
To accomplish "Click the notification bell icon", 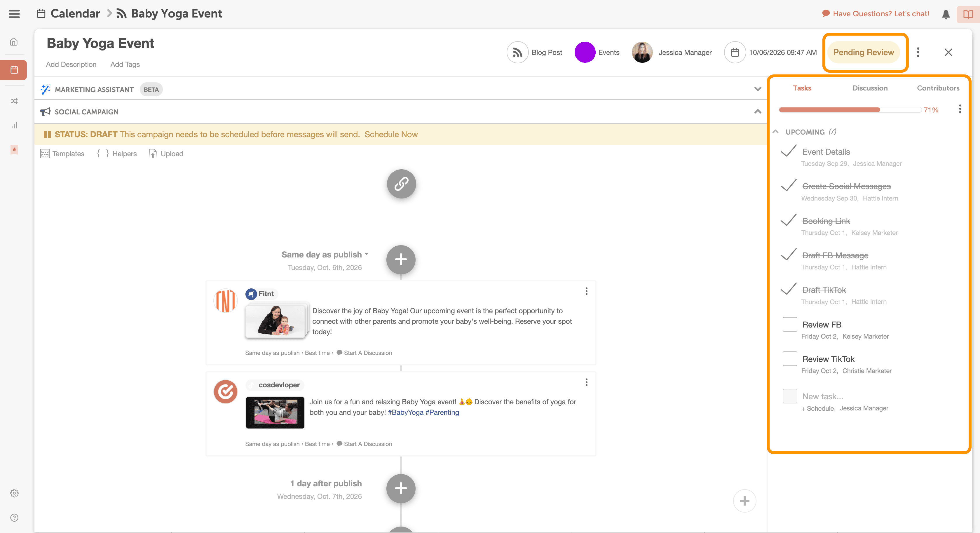I will coord(946,15).
